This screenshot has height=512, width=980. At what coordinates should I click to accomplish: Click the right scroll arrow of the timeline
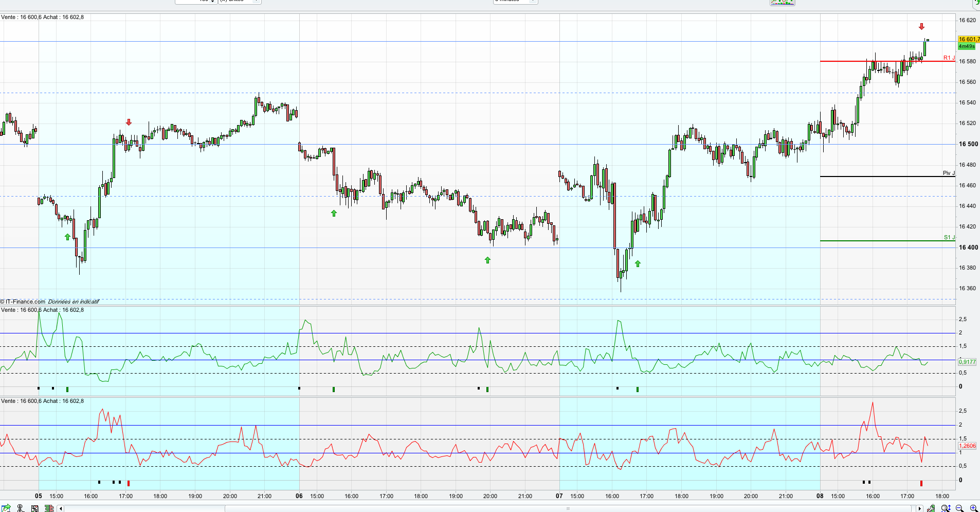click(920, 509)
